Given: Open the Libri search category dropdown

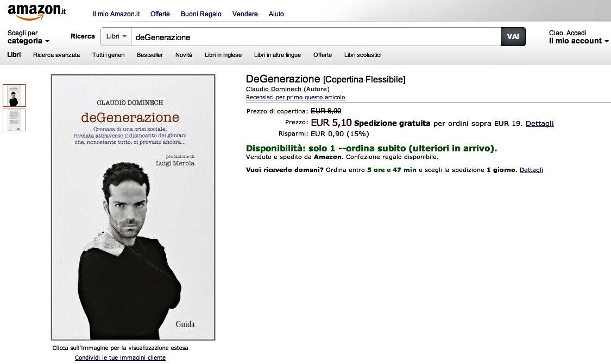Looking at the screenshot, I should pyautogui.click(x=116, y=36).
